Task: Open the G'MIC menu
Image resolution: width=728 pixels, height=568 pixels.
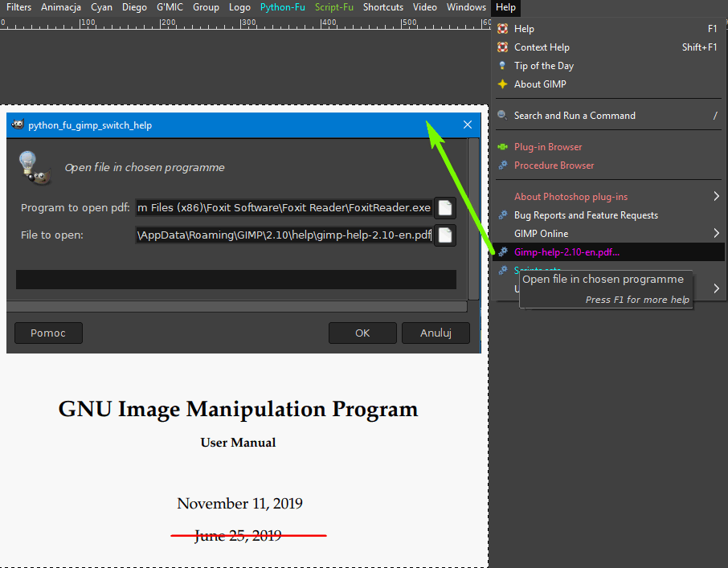Action: pyautogui.click(x=170, y=7)
